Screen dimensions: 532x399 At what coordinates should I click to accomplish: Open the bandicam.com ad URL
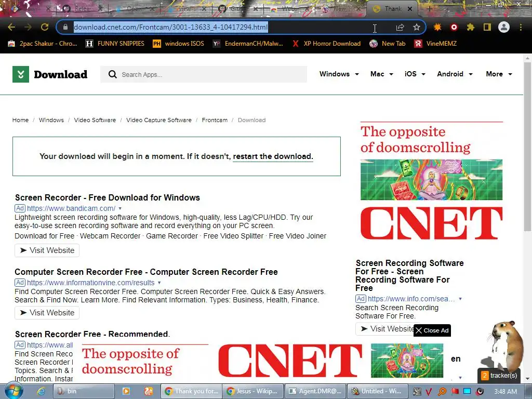[x=71, y=208]
